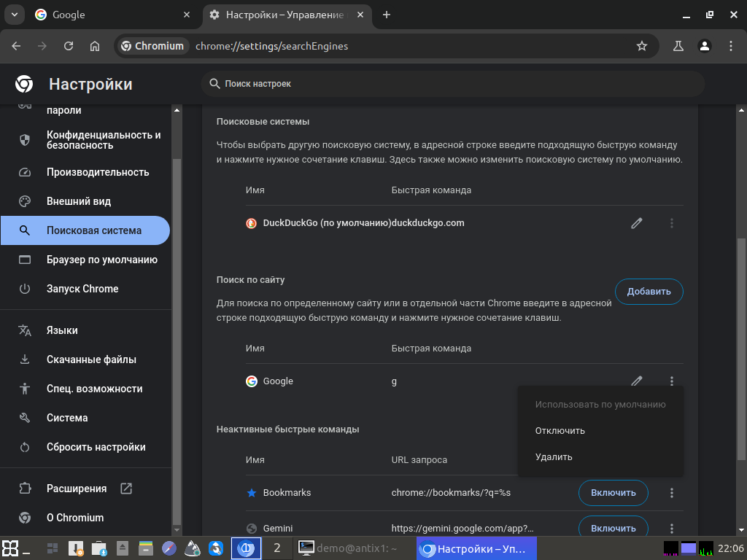Open the profile avatar icon
This screenshot has width=747, height=560.
[x=705, y=46]
